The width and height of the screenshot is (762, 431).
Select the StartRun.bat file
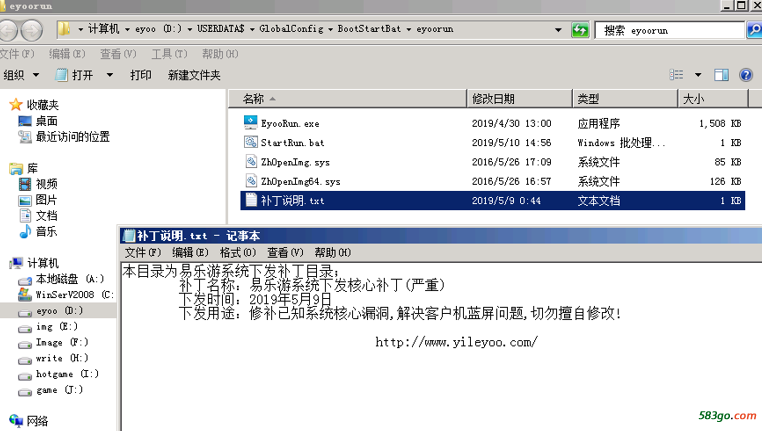pos(292,143)
